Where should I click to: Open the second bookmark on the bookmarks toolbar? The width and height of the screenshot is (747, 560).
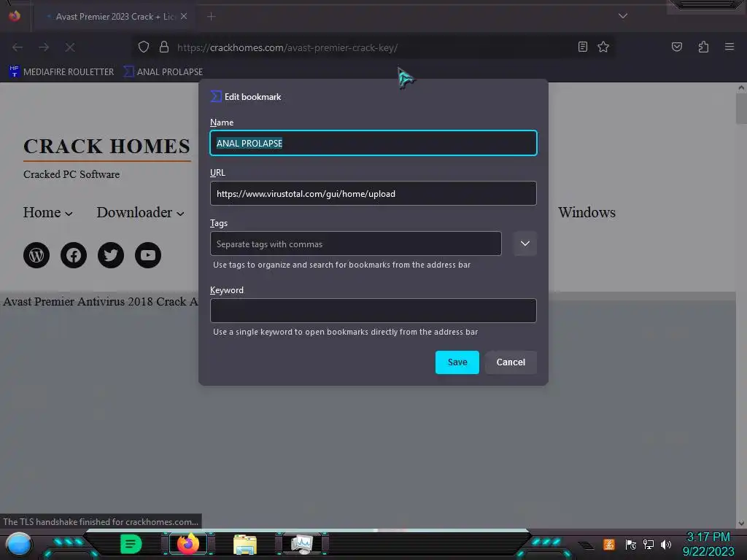click(x=163, y=72)
